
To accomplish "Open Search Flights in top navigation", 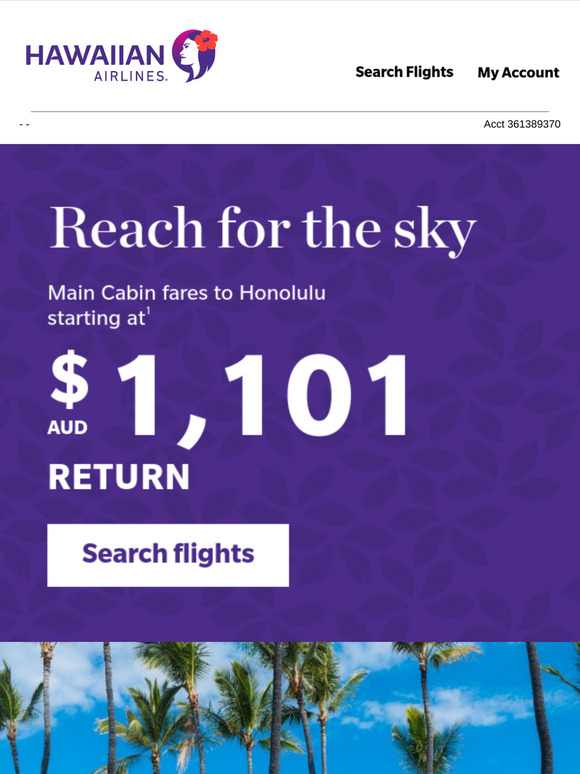I will coord(404,72).
